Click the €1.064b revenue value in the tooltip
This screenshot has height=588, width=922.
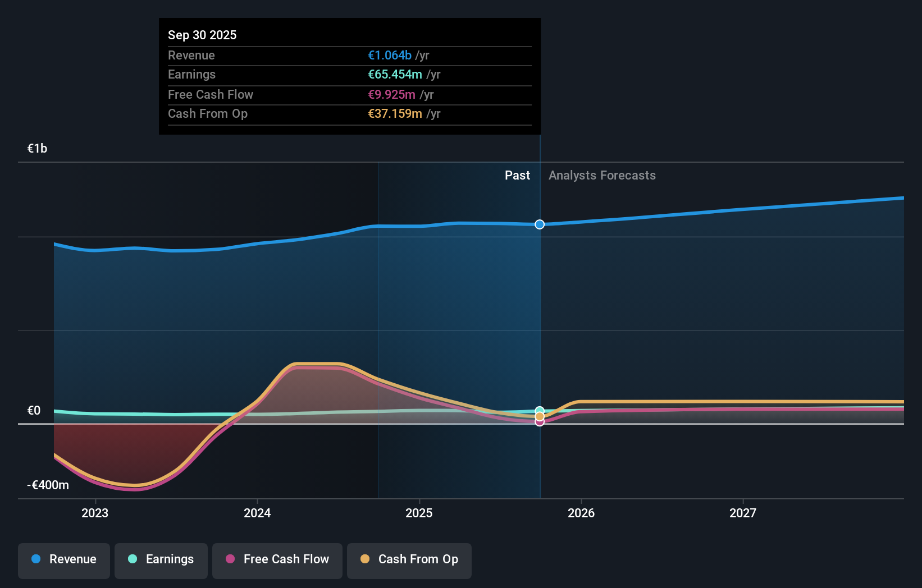click(x=389, y=55)
